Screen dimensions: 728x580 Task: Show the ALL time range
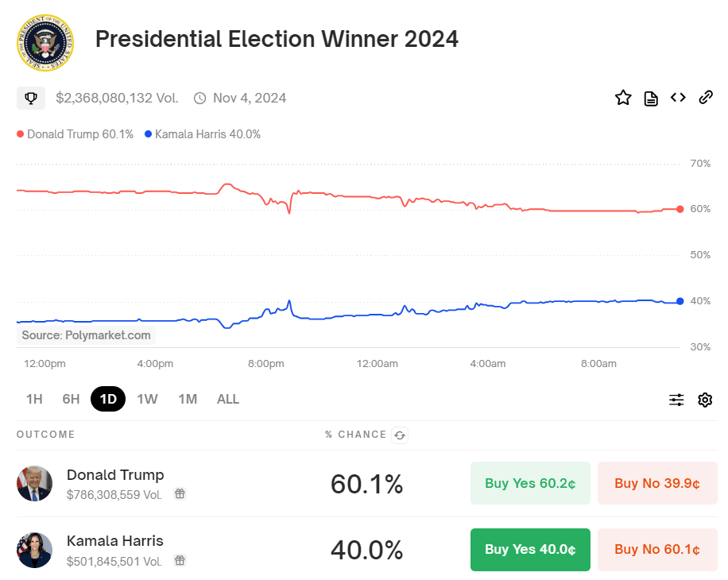coord(228,399)
